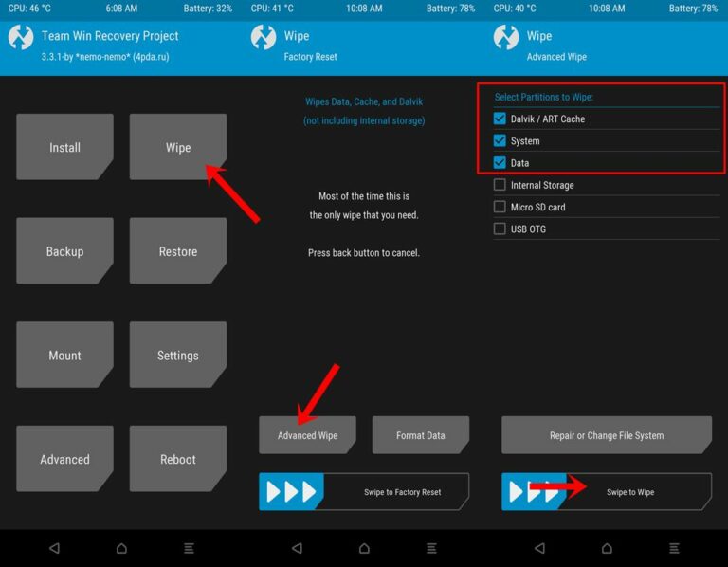This screenshot has height=567, width=728.
Task: Open the log menu icon under Advanced Wipe screen
Action: (x=674, y=548)
